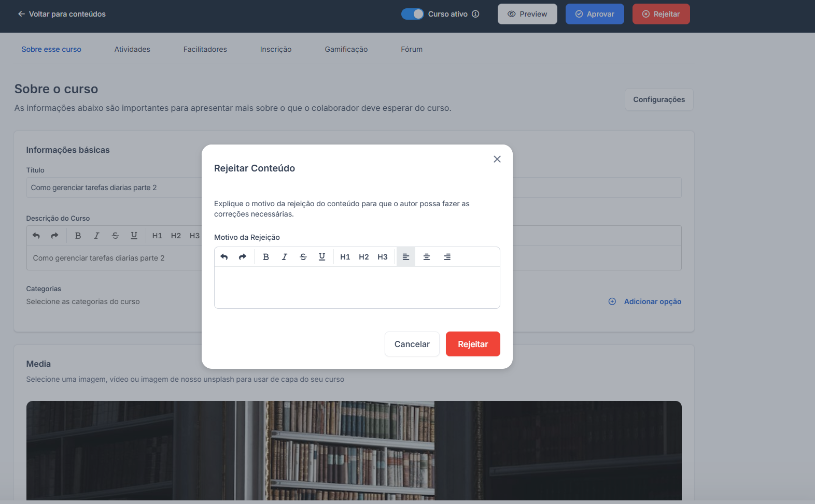Screen dimensions: 815x504
Task: Apply H3 heading in rejection editor
Action: [383, 257]
